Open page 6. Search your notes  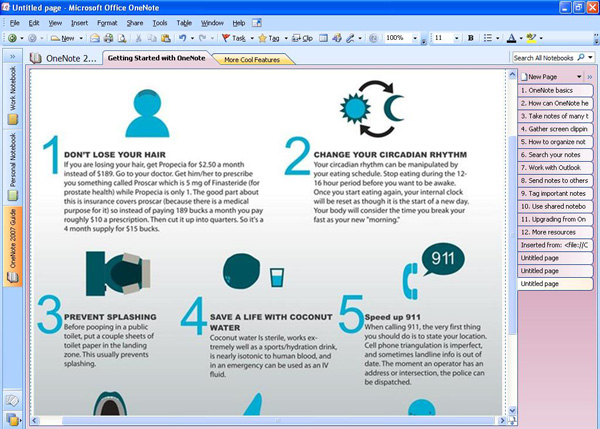coord(555,155)
